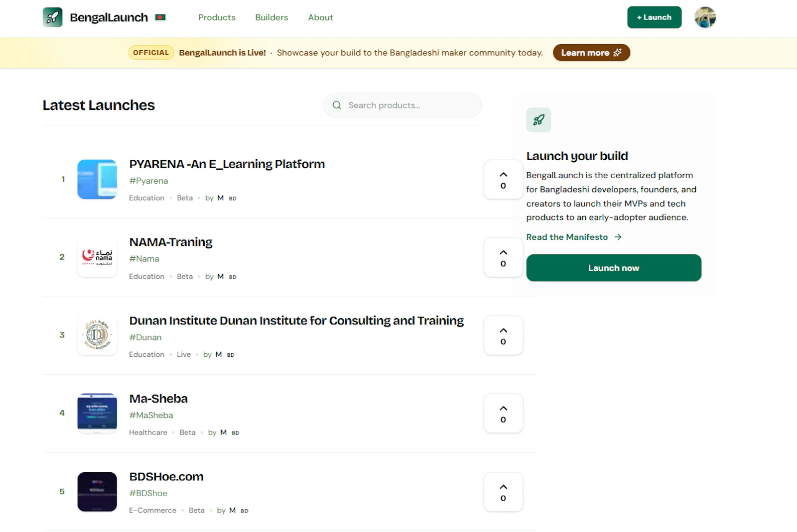
Task: Upvote NAMA-Traning
Action: click(x=503, y=258)
